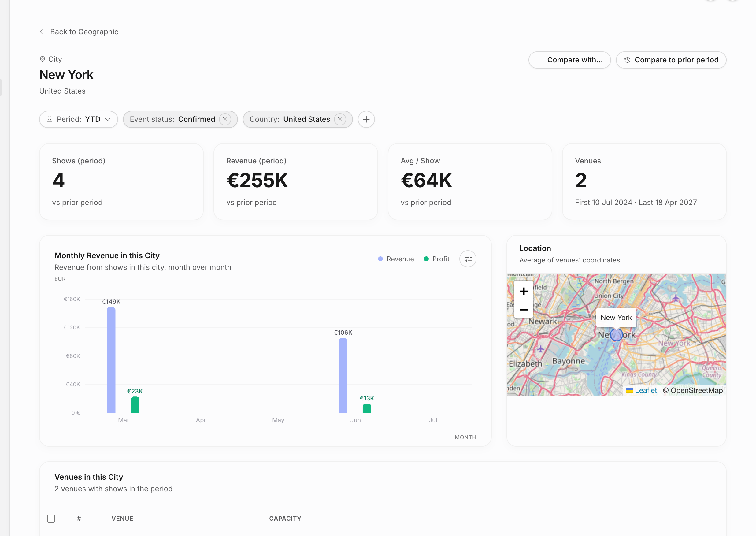Click 'First 10 Jul 2024 · Last 18 Apr 2027' text
This screenshot has height=536, width=756.
(636, 202)
